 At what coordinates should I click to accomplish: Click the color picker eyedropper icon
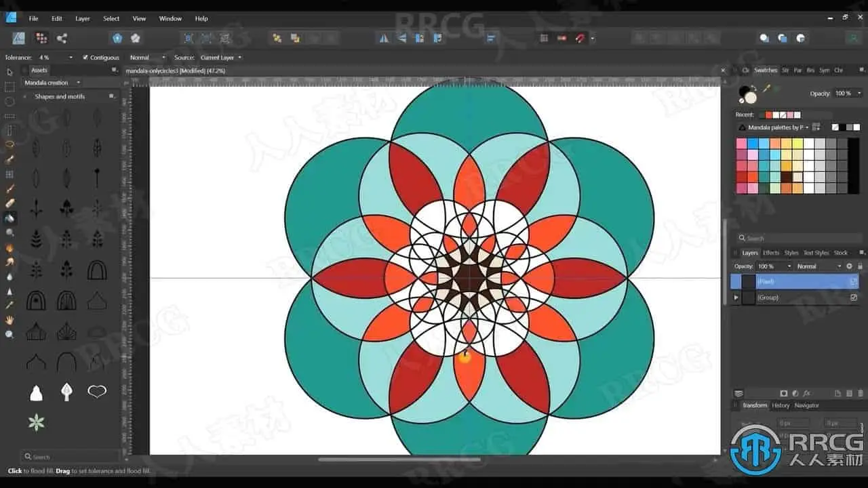tap(767, 88)
